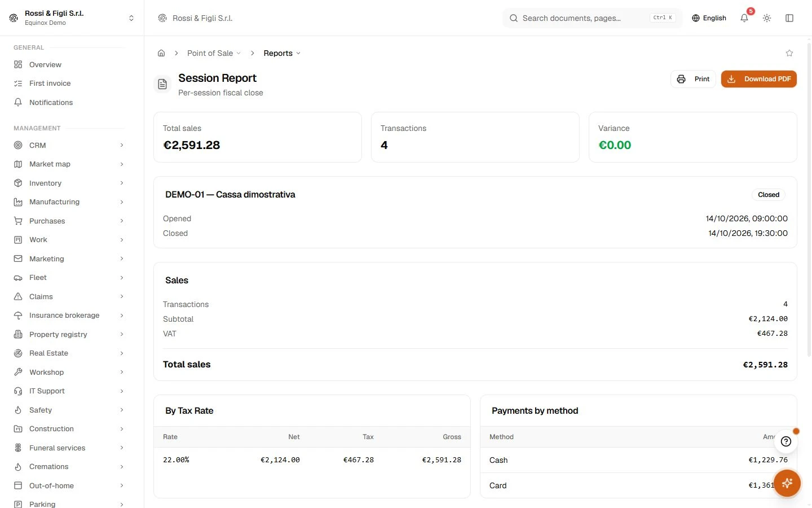Click the Fleet car icon
This screenshot has height=508, width=812.
(x=18, y=278)
